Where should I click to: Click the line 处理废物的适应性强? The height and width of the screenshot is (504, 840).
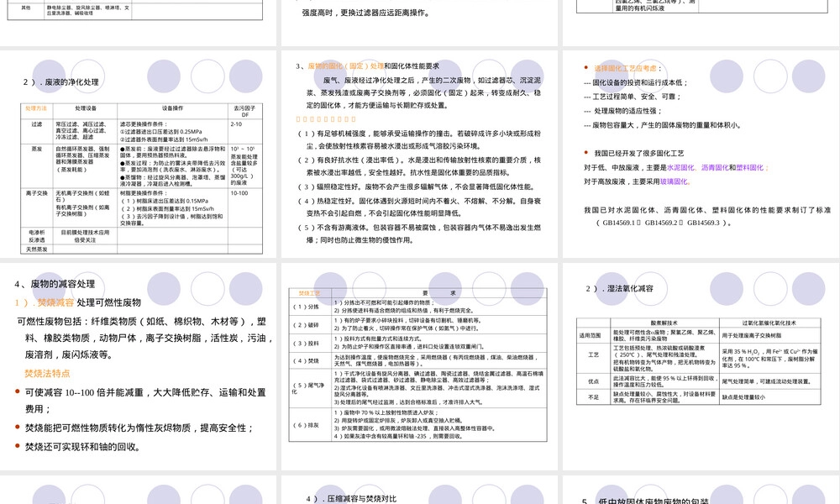tap(623, 111)
